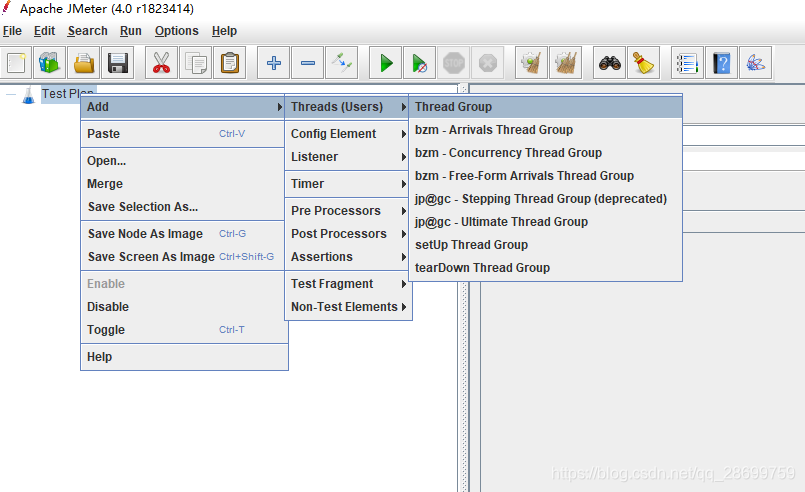Expand the Non-Test Elements submenu
The image size is (805, 492).
coord(348,307)
